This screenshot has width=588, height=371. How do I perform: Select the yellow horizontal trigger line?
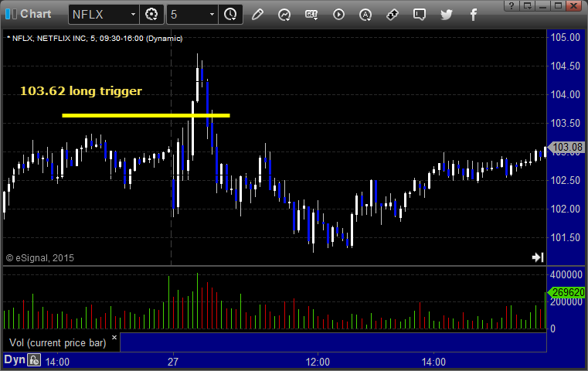click(x=146, y=115)
